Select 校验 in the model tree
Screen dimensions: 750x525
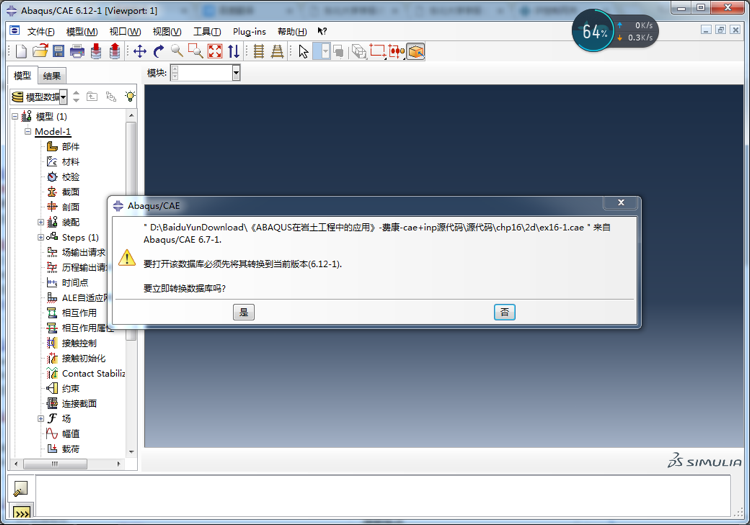click(x=70, y=177)
